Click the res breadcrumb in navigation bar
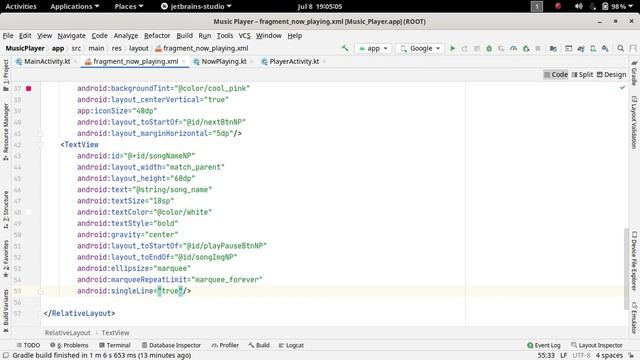Image resolution: width=640 pixels, height=360 pixels. coord(117,48)
